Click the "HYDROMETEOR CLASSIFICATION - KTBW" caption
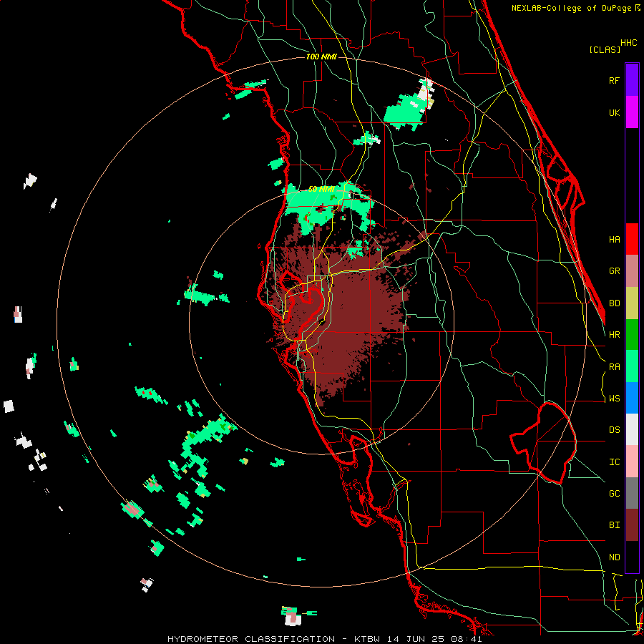 (273, 639)
